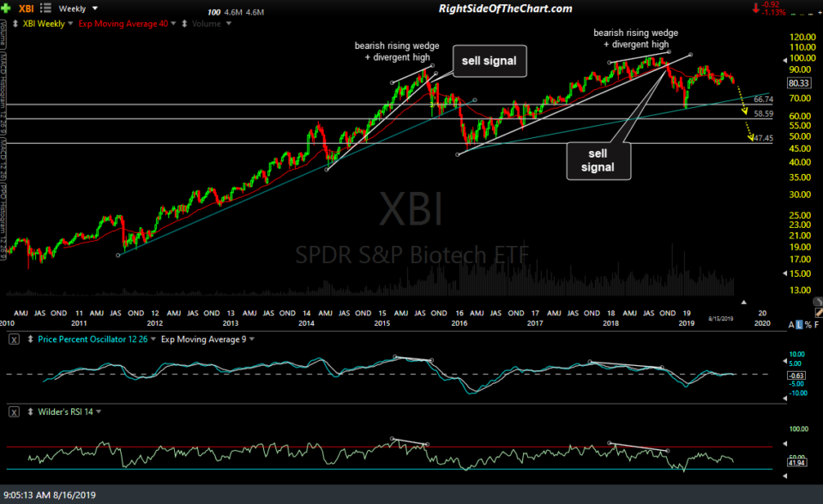
Task: Switch to arithmetic scale with the A icon
Action: pyautogui.click(x=790, y=324)
